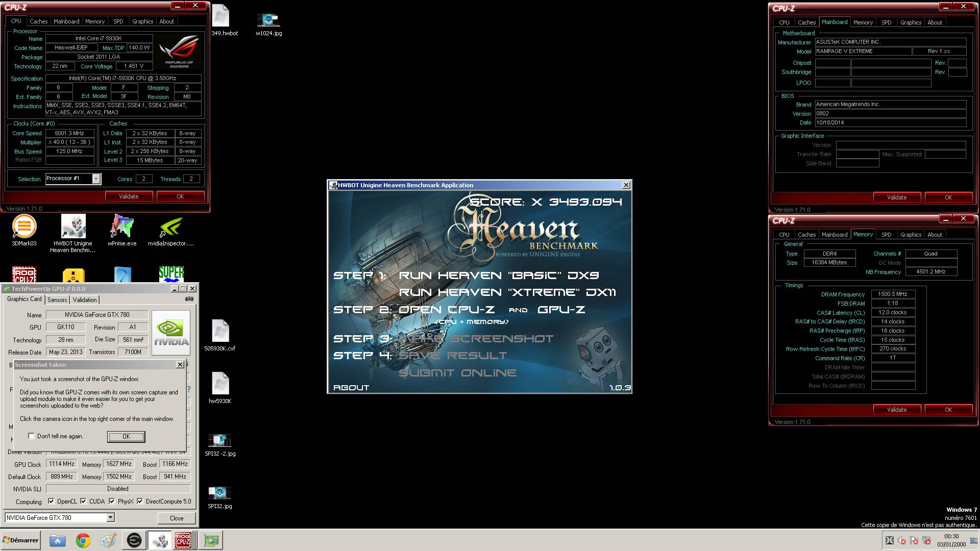The image size is (980, 551).
Task: Click the Core Speed value 5001.3 MHz
Action: click(69, 133)
